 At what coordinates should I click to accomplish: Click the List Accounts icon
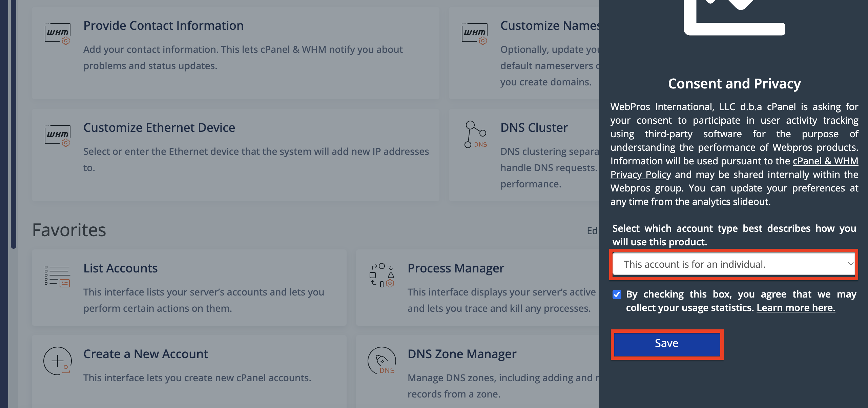click(x=57, y=276)
